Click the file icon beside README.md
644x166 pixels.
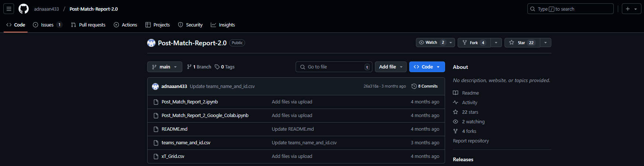156,129
